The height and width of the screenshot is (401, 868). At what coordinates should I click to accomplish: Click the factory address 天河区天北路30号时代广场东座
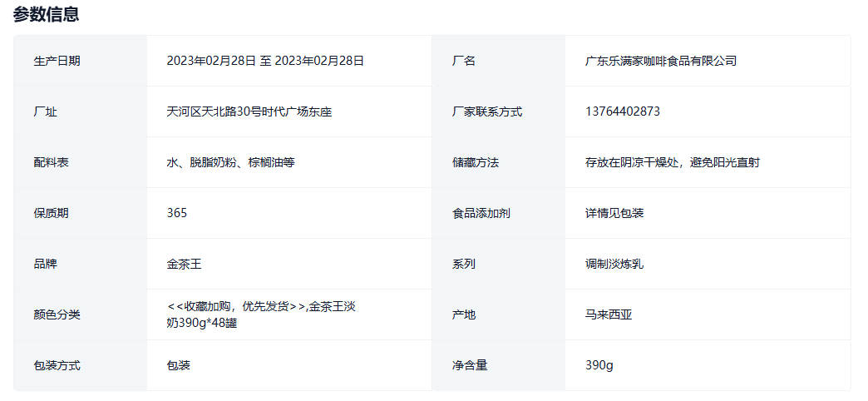[x=249, y=111]
